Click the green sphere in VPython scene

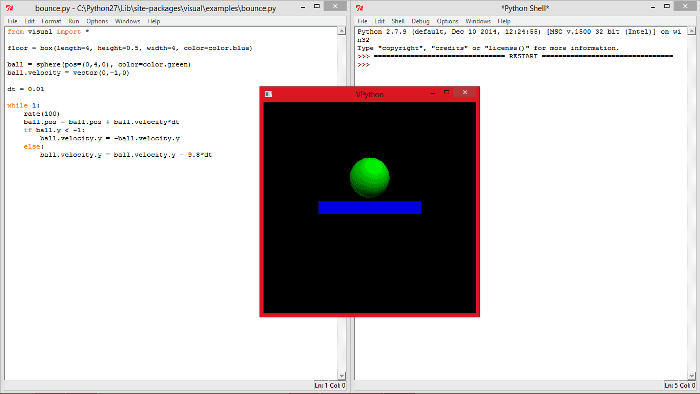(370, 177)
